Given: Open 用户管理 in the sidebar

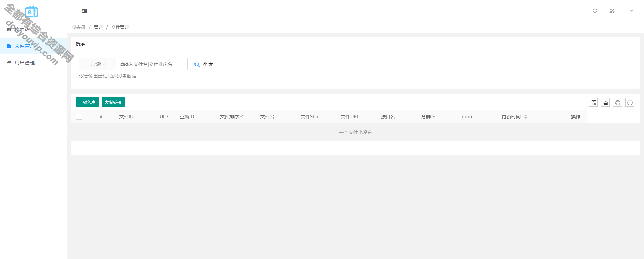Looking at the screenshot, I should tap(34, 63).
